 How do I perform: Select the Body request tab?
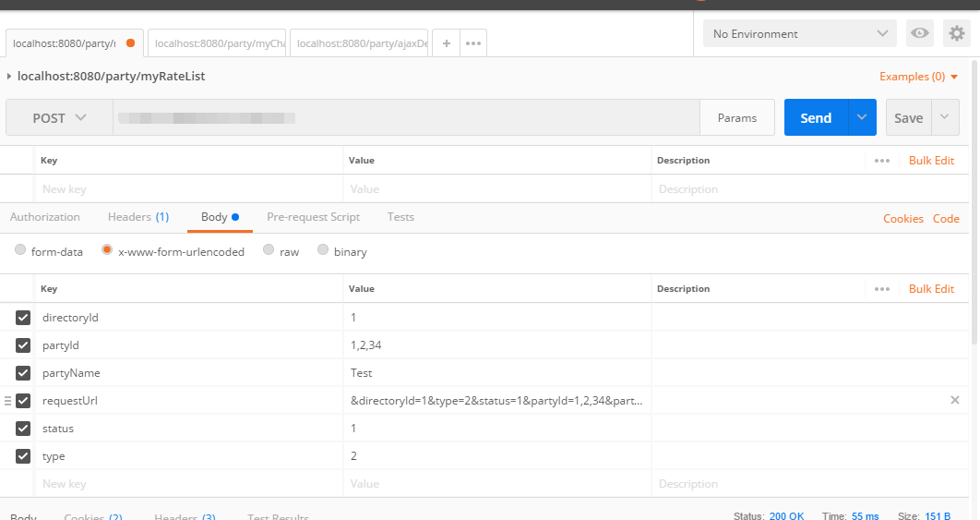point(220,217)
